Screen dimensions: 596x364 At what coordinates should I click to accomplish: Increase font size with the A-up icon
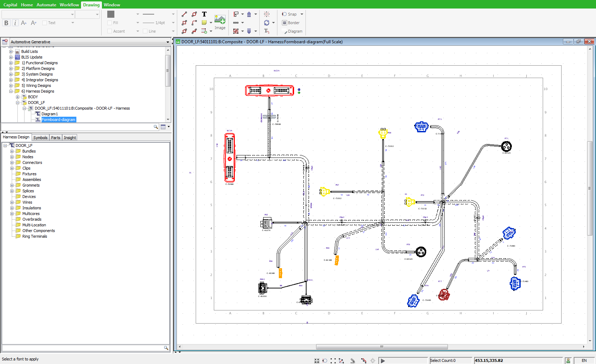[x=24, y=23]
